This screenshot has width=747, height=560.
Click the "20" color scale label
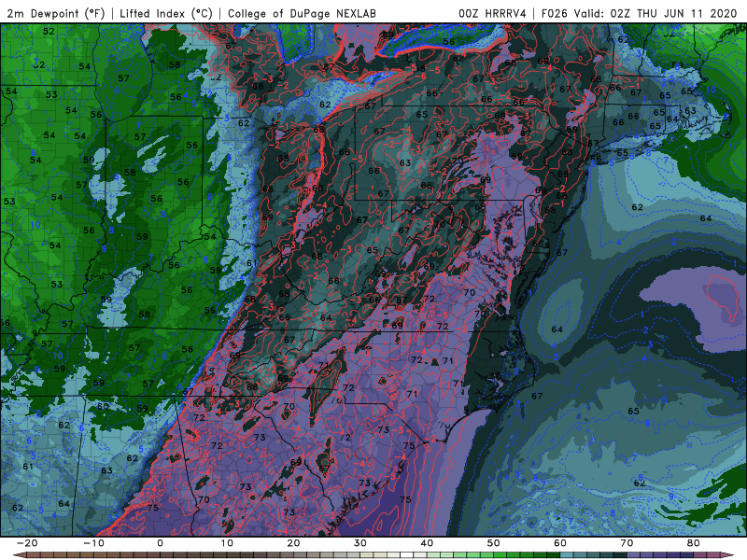[x=293, y=543]
